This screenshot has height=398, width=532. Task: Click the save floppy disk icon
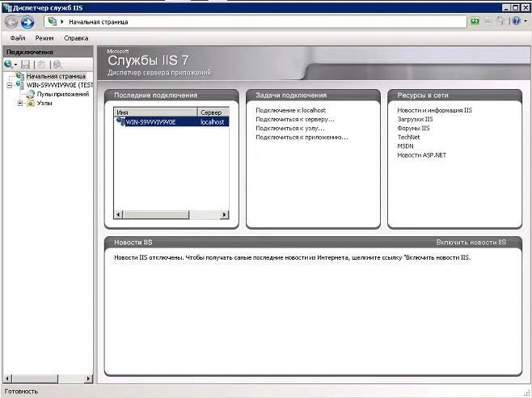[26, 64]
